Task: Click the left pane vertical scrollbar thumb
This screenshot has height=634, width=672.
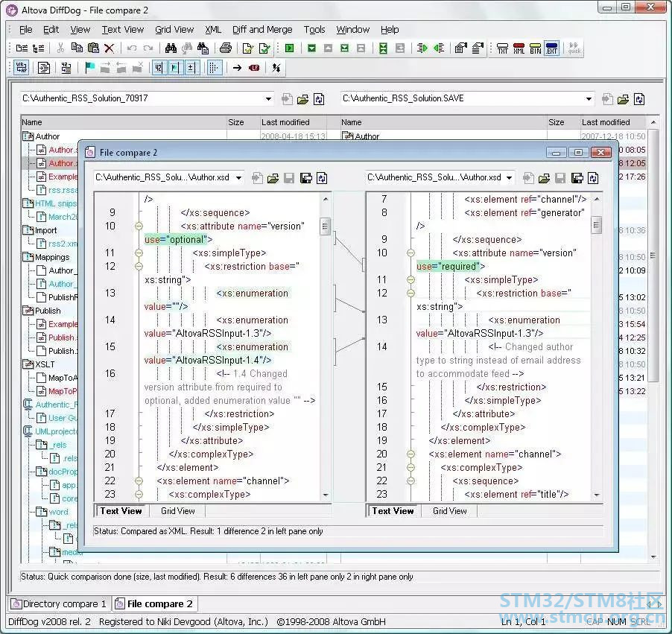Action: pyautogui.click(x=326, y=226)
